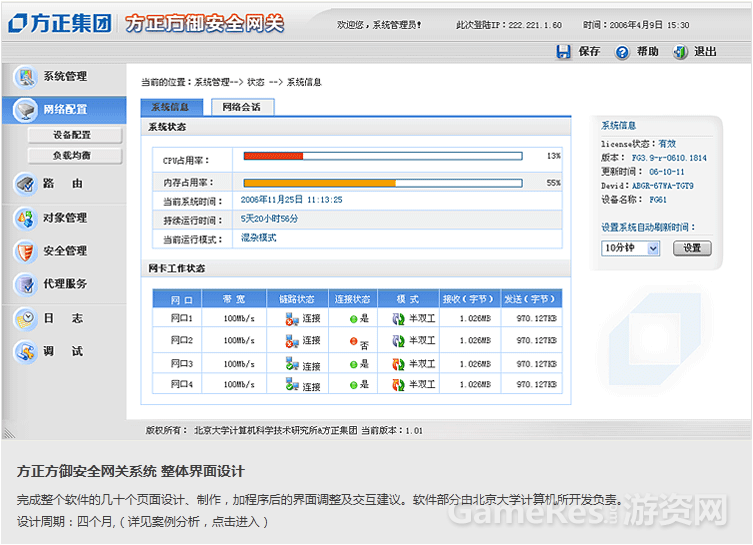Click the 安全管理 shield icon
The image size is (753, 545).
(x=25, y=251)
